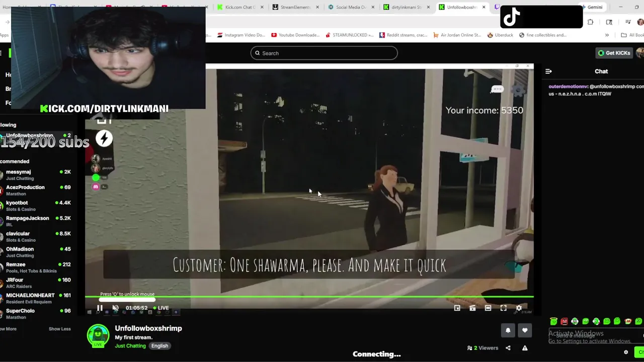Enter fullscreen on the video player
This screenshot has width=644, height=362.
(x=504, y=308)
